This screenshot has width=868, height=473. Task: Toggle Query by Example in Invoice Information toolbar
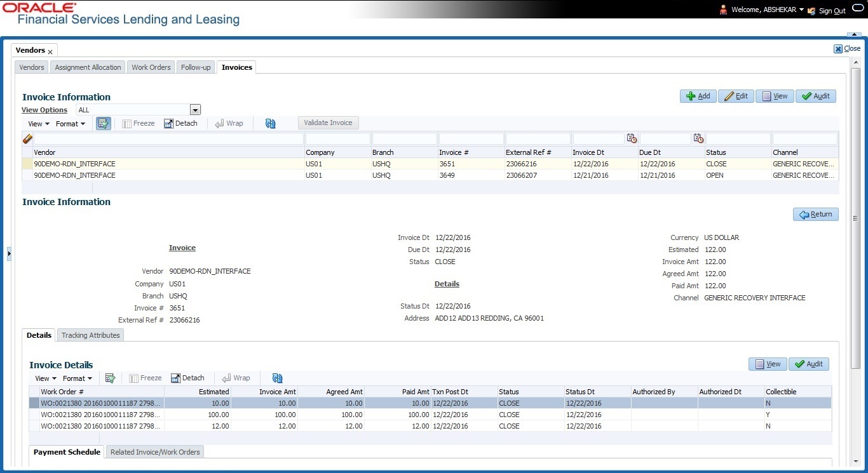103,124
